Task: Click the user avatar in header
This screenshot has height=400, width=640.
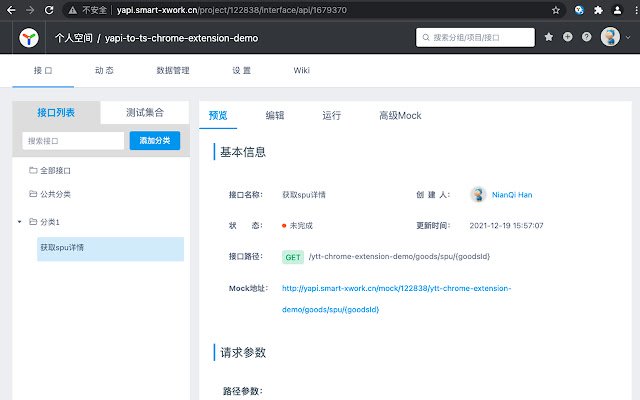Action: tap(609, 38)
